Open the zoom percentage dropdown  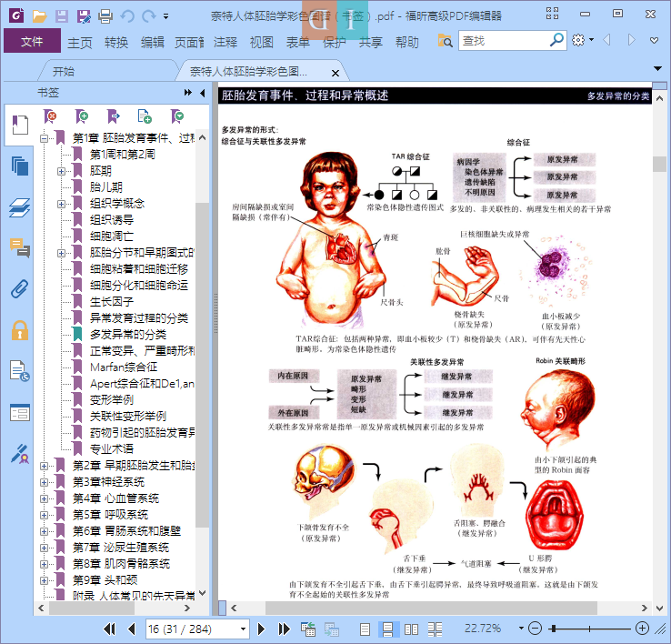[x=521, y=629]
